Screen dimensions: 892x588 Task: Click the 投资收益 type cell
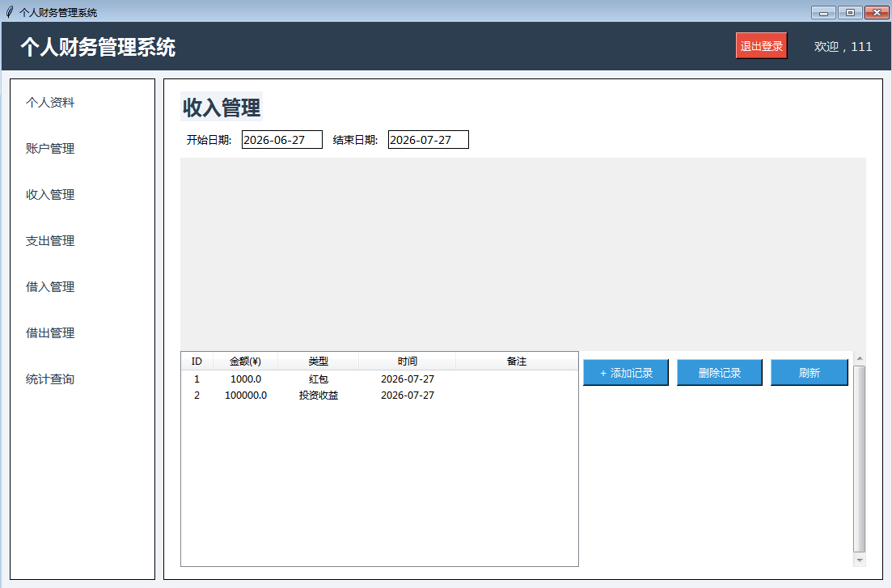[318, 395]
